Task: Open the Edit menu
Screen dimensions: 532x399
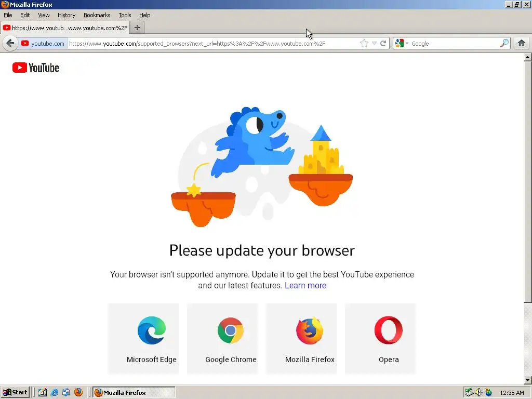Action: (x=25, y=15)
